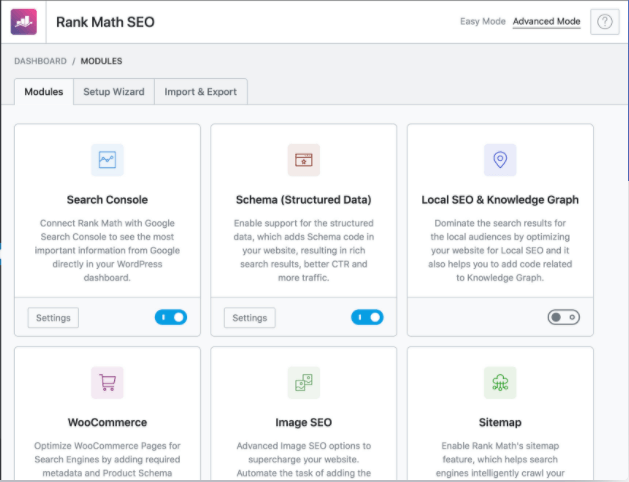Image resolution: width=629 pixels, height=482 pixels.
Task: Click the Image SEO icon
Action: pos(303,382)
